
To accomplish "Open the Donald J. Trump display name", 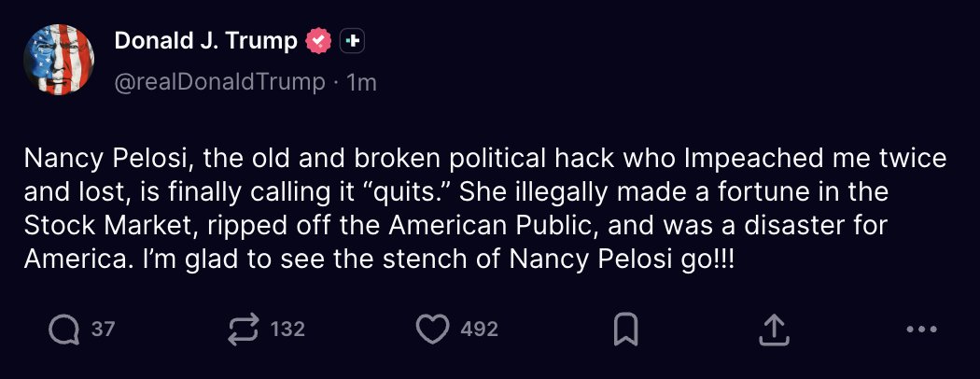I will (x=205, y=41).
